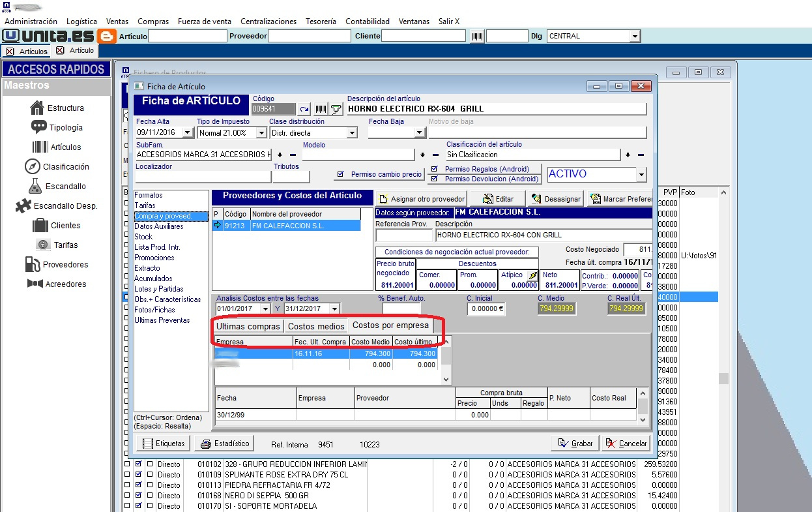812x512 pixels.
Task: Open the Dlg CENTRAL dropdown
Action: [635, 37]
